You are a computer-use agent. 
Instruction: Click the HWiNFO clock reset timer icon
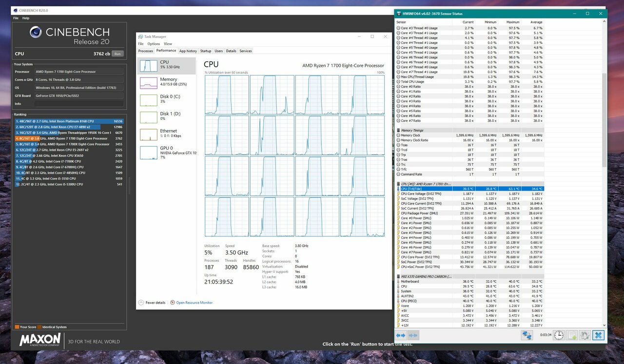pos(559,335)
